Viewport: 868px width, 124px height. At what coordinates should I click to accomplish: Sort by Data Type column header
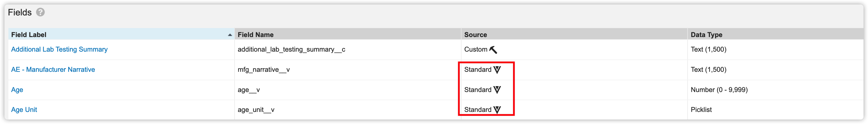point(706,35)
